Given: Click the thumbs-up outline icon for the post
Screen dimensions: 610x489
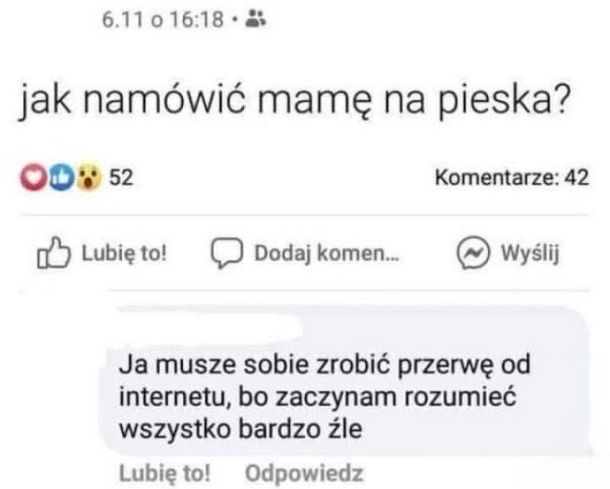Looking at the screenshot, I should coord(54,253).
